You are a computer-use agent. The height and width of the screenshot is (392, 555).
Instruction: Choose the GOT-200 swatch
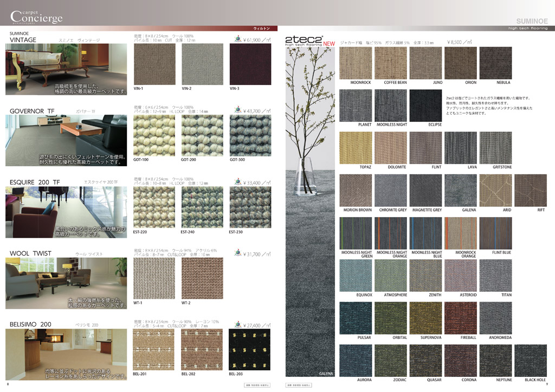pos(202,135)
